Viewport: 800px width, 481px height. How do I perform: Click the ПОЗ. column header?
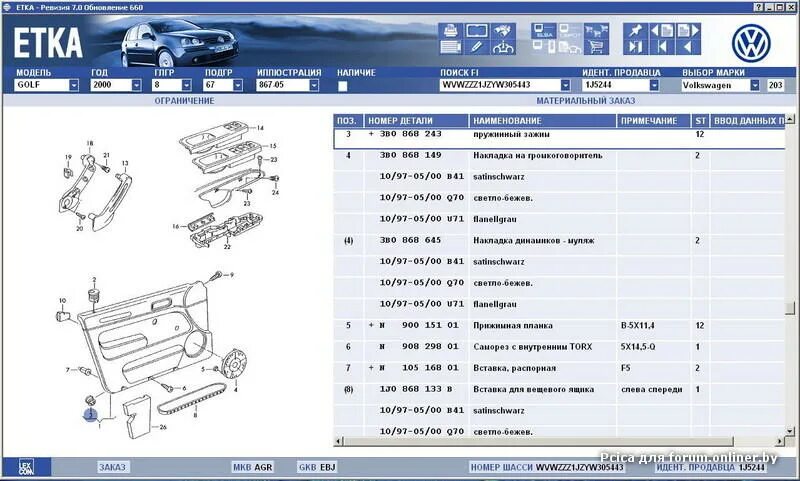(348, 121)
